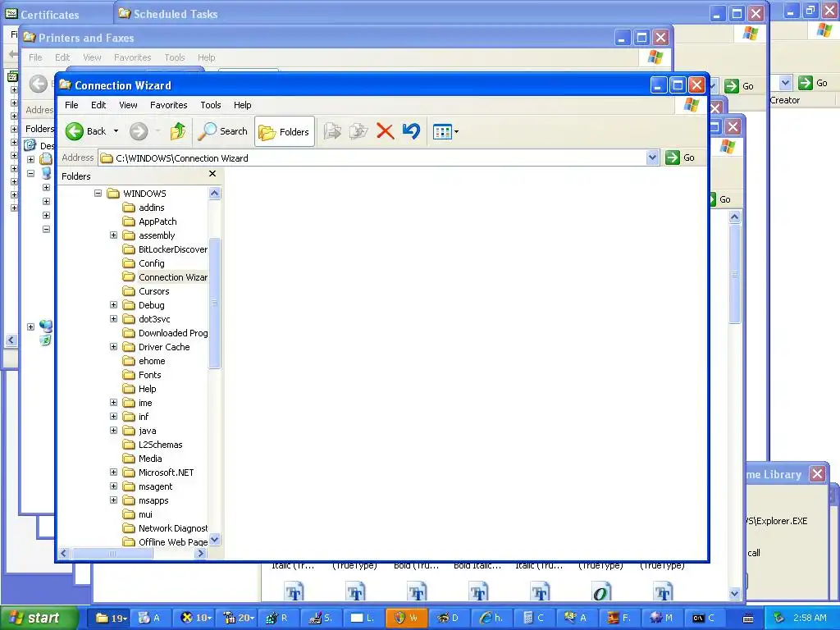Activate the Printers and Faxes window title

pyautogui.click(x=86, y=38)
